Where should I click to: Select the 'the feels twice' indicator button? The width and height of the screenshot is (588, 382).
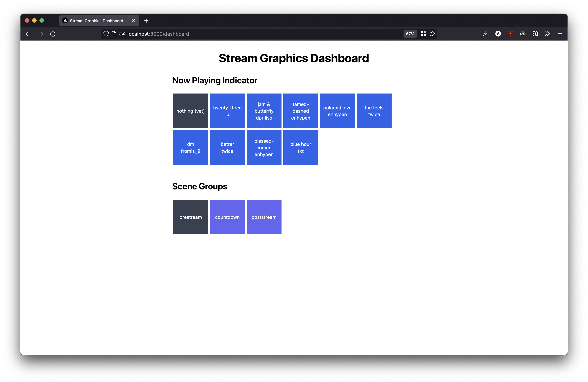(374, 111)
